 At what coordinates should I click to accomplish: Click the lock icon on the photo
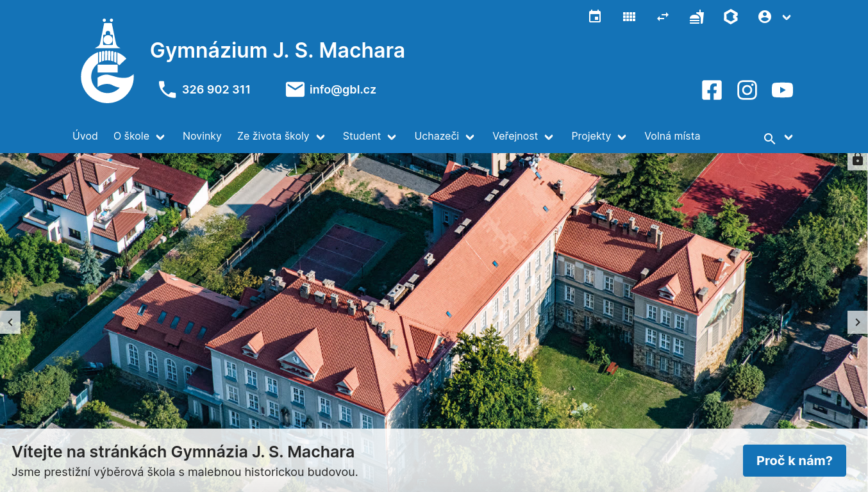click(x=857, y=160)
